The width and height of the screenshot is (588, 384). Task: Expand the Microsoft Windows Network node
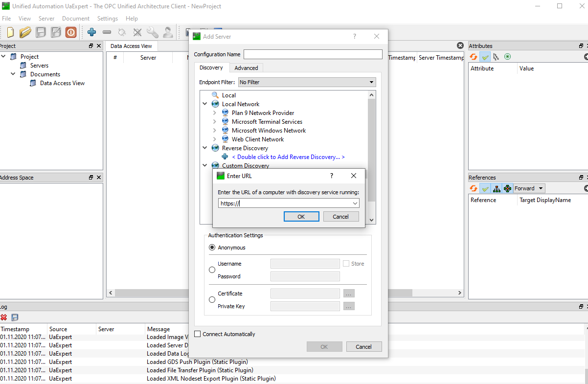click(214, 130)
